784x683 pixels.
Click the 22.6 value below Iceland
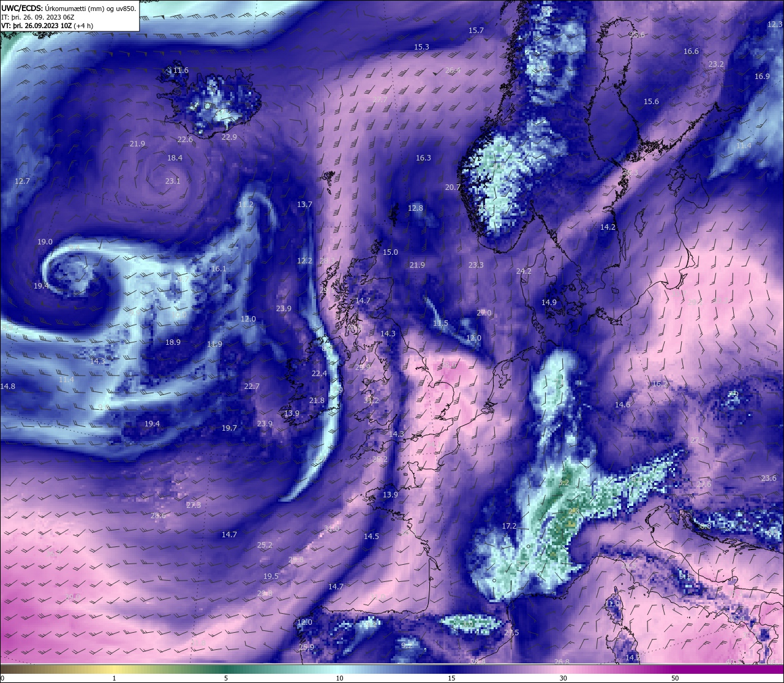[x=185, y=140]
